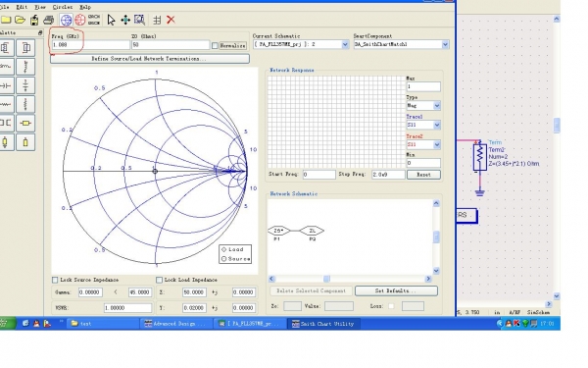Viewport: 588px width, 368px height.
Task: Click the save toolbar icon
Action: click(x=34, y=20)
